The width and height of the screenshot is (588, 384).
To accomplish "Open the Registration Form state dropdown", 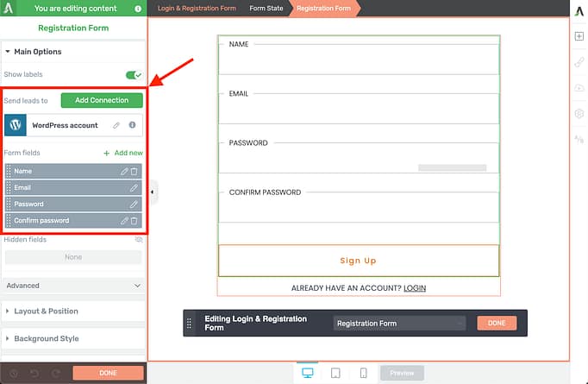I will tap(399, 324).
